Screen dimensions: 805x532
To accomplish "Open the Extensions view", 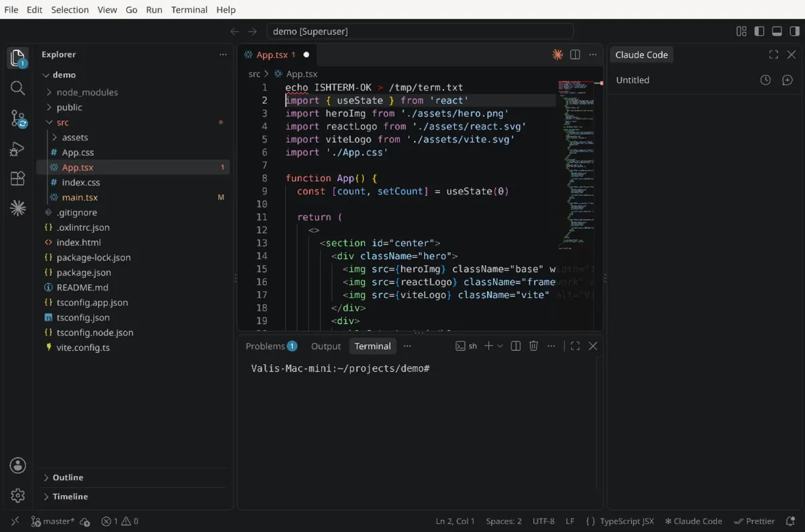I will pos(18,178).
